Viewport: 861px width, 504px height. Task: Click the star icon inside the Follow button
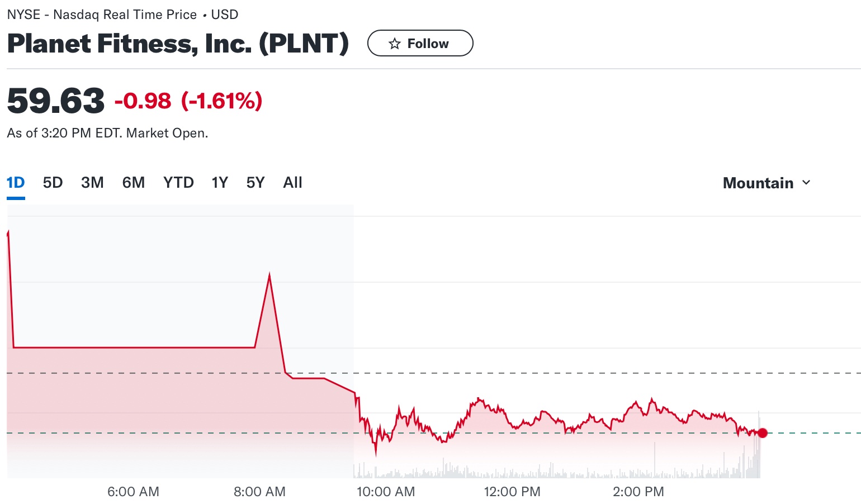395,43
